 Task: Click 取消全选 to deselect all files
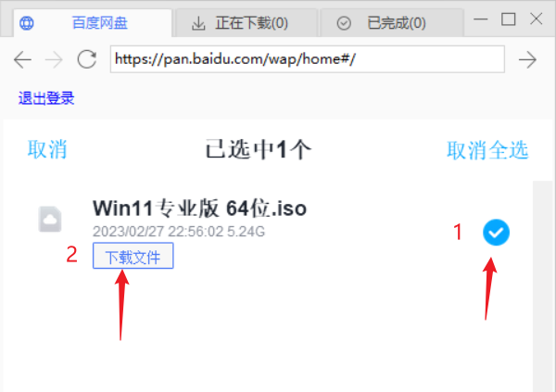487,150
